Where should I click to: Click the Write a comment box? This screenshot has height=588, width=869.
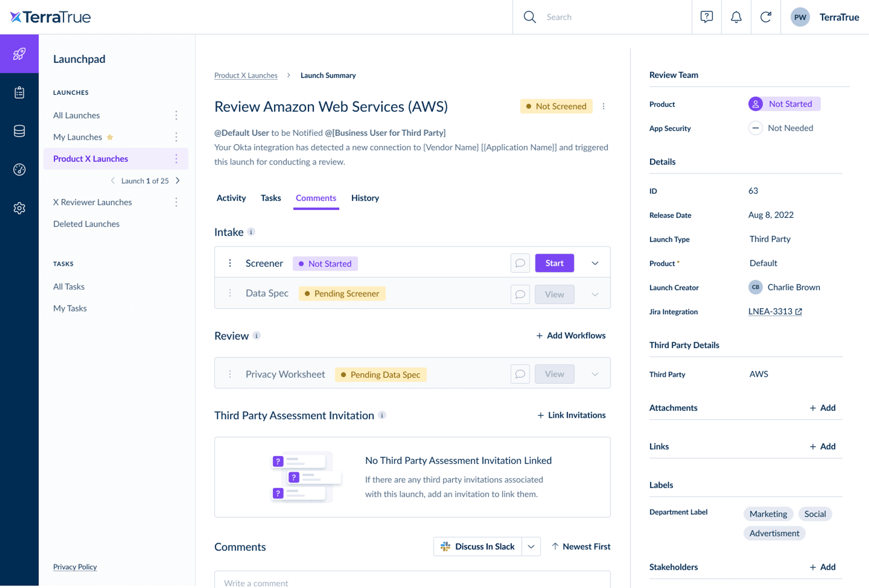pyautogui.click(x=412, y=580)
